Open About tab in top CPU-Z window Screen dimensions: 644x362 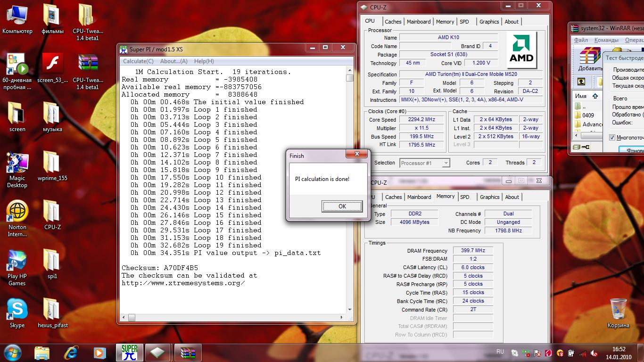(x=512, y=22)
